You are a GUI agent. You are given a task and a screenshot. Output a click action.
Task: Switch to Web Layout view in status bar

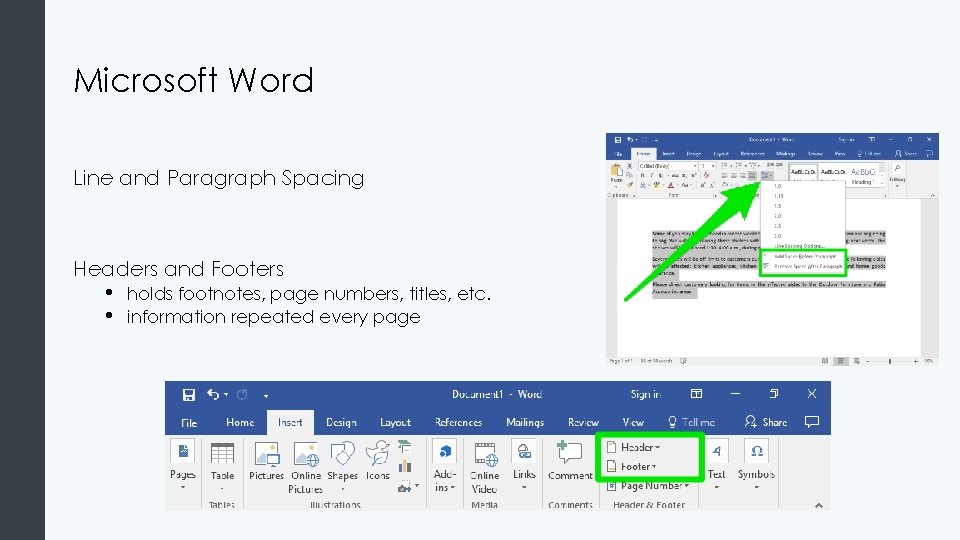coord(856,361)
